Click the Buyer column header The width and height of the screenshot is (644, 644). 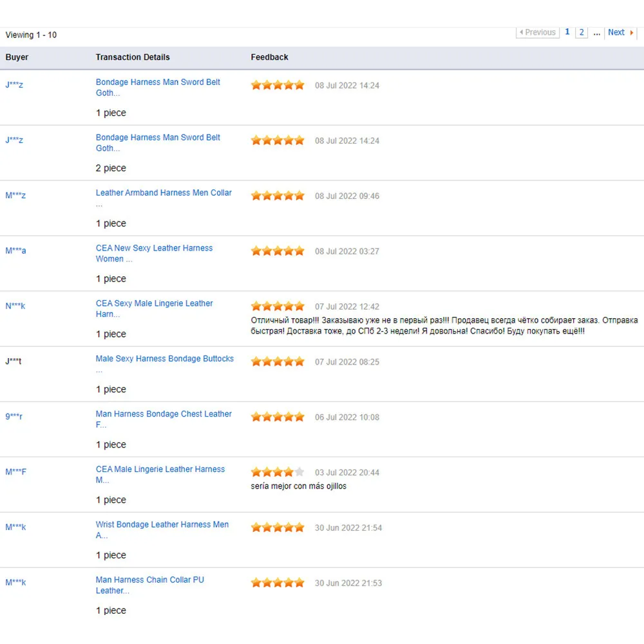click(x=17, y=57)
